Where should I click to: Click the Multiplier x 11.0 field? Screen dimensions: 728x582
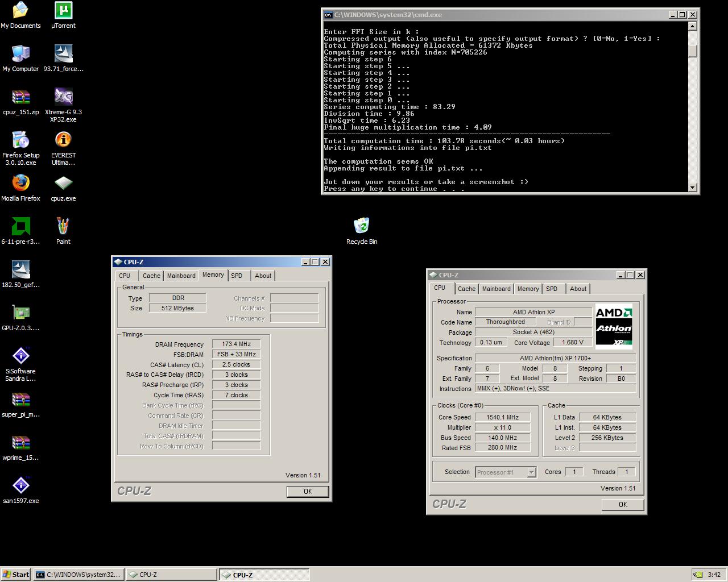click(x=503, y=427)
